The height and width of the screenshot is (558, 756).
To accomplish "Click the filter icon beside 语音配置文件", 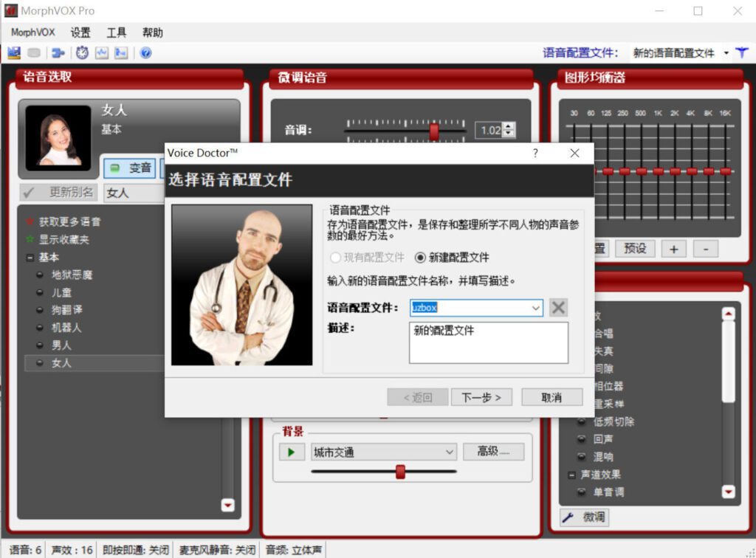I will pos(743,53).
